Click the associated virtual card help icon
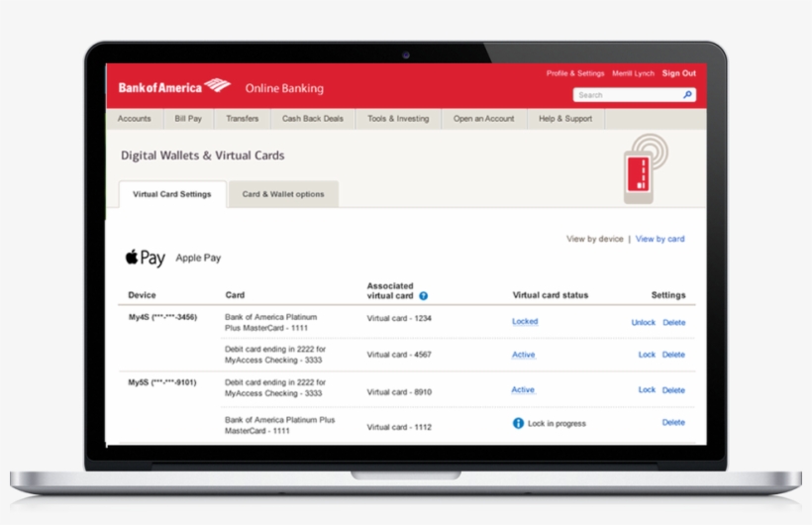The height and width of the screenshot is (525, 812). [x=423, y=295]
